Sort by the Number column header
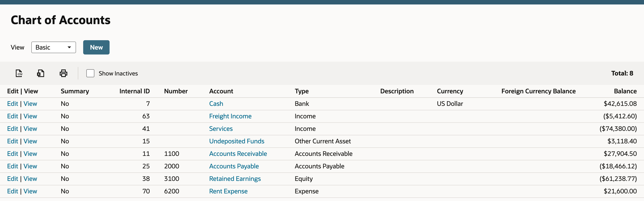The width and height of the screenshot is (644, 201). coord(176,91)
